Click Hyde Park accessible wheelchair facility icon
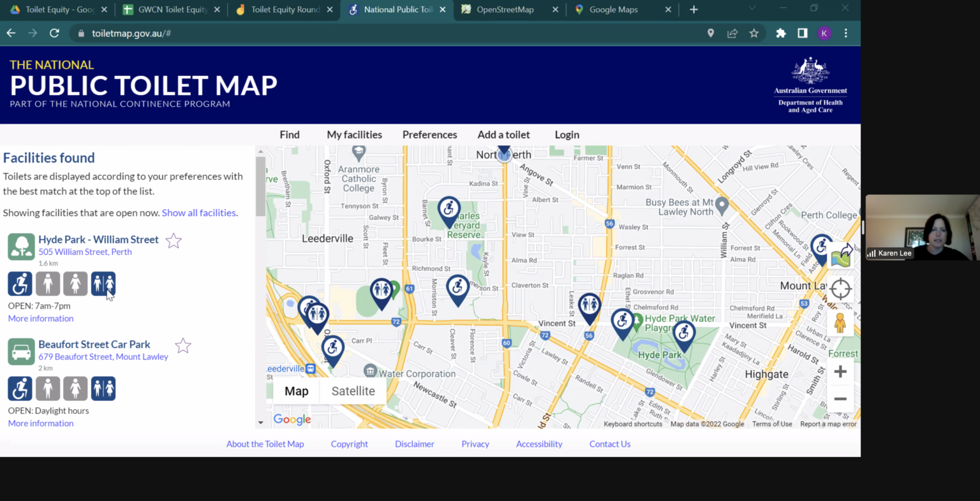Image resolution: width=980 pixels, height=501 pixels. click(x=20, y=284)
